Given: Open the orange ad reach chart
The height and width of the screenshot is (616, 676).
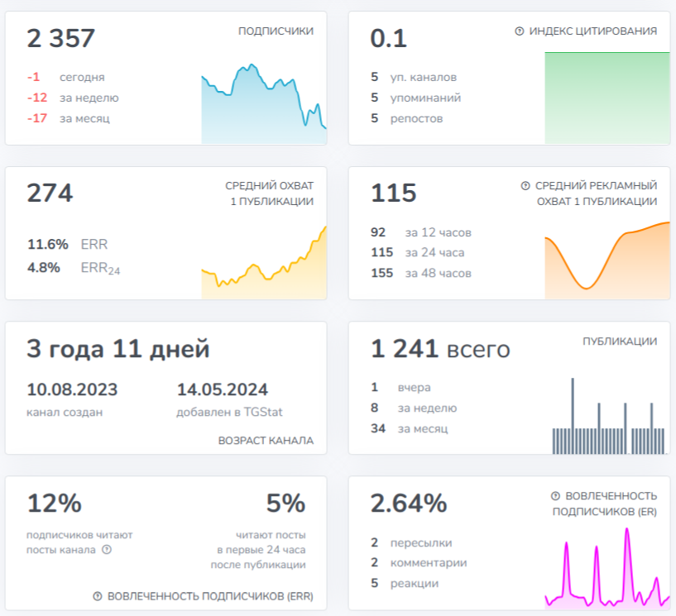Looking at the screenshot, I should (607, 260).
